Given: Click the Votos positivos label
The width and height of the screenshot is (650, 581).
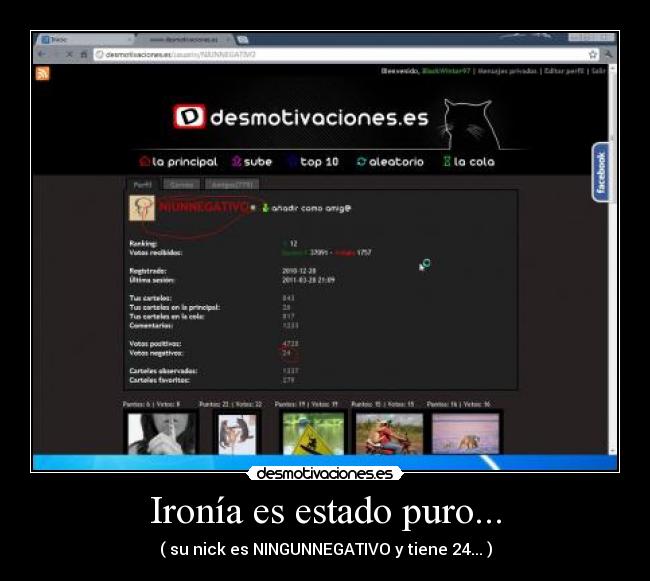Looking at the screenshot, I should (155, 344).
